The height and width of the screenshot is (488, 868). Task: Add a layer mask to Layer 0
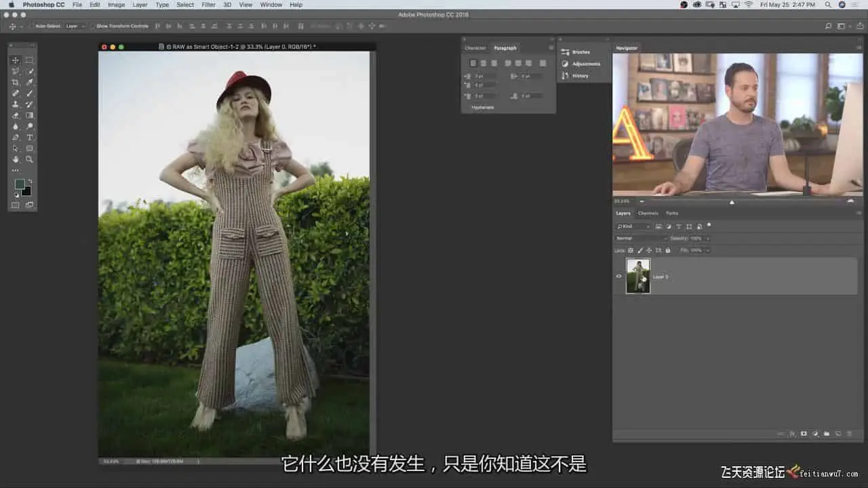[x=804, y=434]
